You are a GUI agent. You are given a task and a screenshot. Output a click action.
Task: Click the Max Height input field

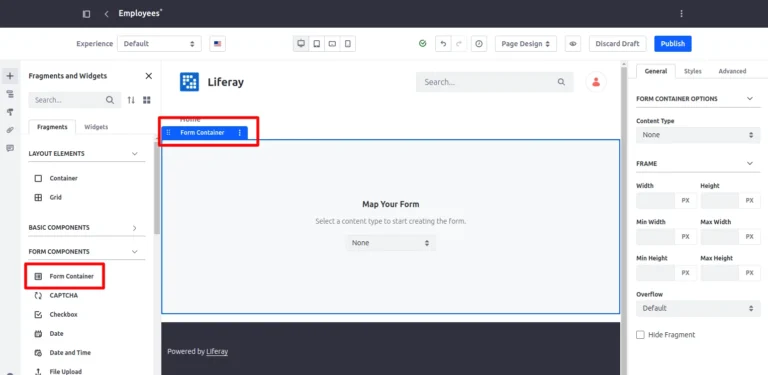(720, 273)
